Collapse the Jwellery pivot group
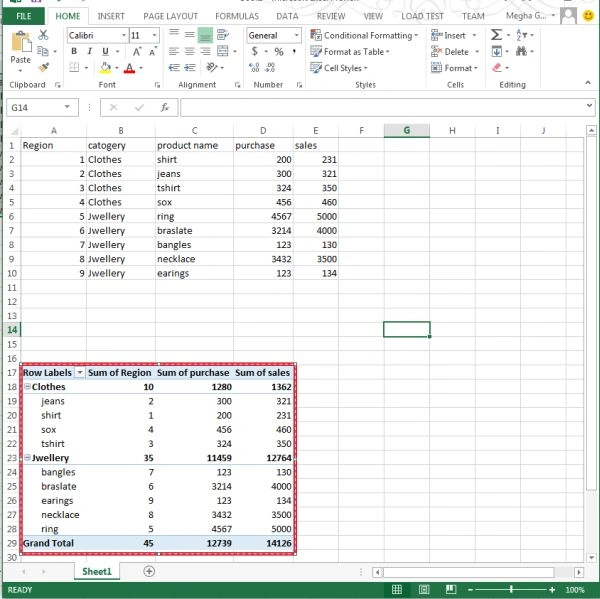600x599 pixels. click(x=28, y=457)
